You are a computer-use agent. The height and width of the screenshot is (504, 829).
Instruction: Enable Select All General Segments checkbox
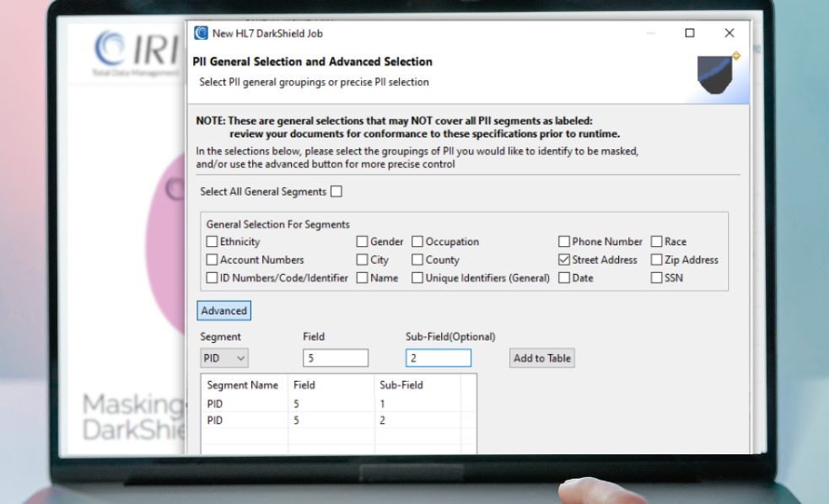[x=336, y=192]
